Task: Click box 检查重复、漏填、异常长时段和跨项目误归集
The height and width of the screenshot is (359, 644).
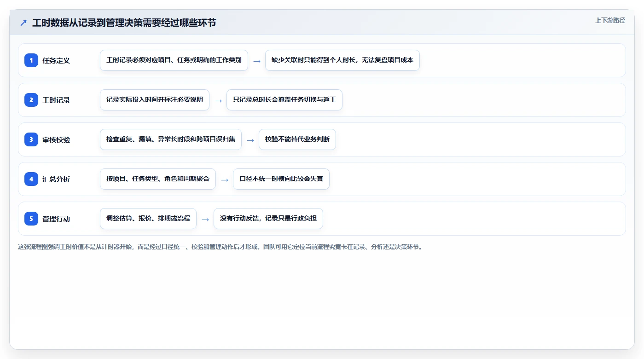Action: click(171, 139)
